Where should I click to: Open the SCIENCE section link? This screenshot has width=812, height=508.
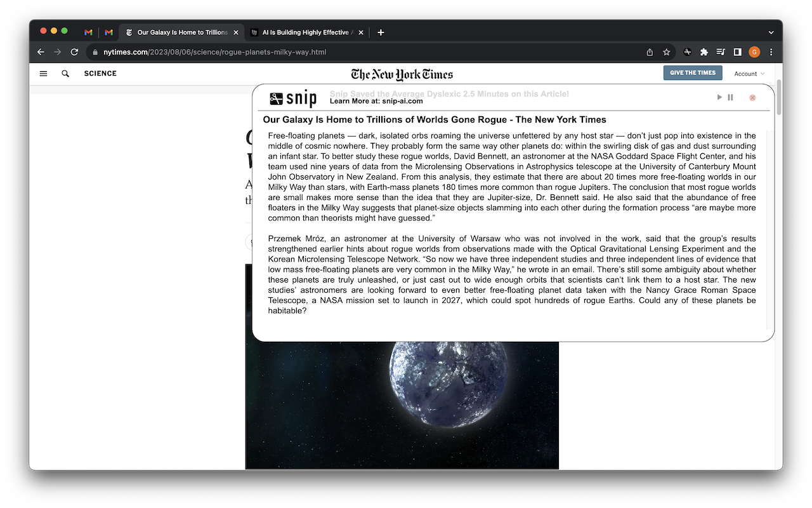100,74
